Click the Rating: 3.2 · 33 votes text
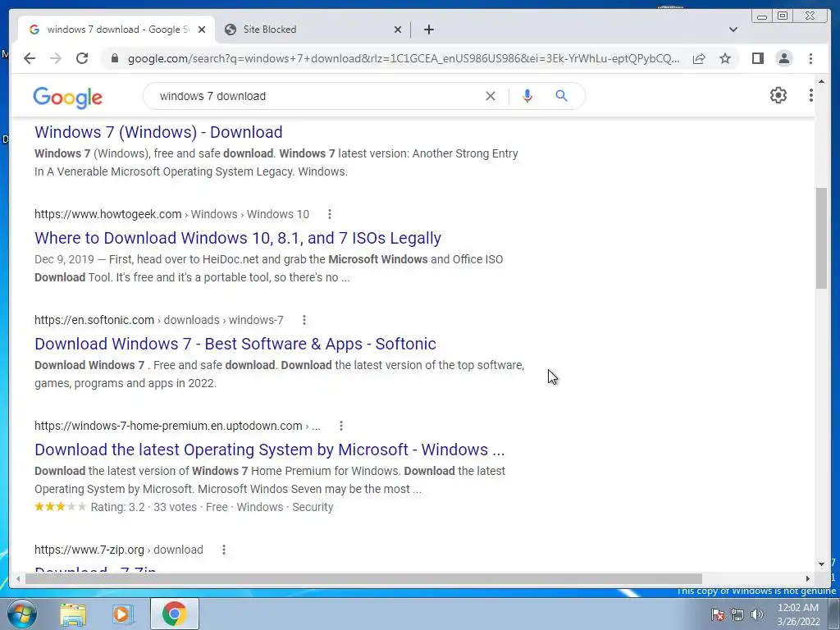The height and width of the screenshot is (630, 840). click(x=144, y=507)
